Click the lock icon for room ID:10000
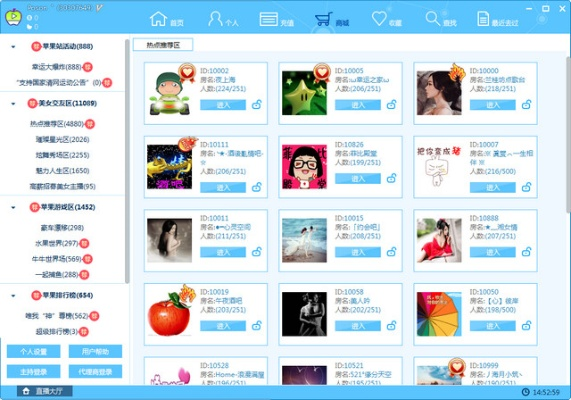This screenshot has width=571, height=400. point(526,105)
